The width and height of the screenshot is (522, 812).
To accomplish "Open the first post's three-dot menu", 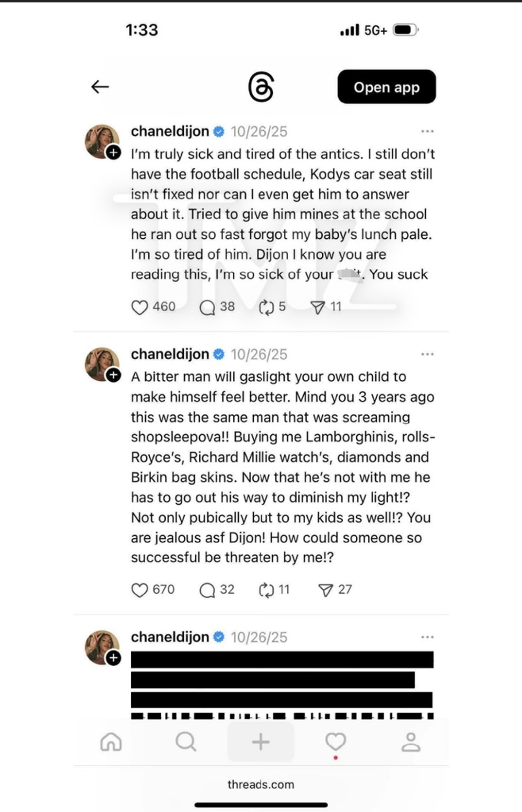I will point(427,131).
